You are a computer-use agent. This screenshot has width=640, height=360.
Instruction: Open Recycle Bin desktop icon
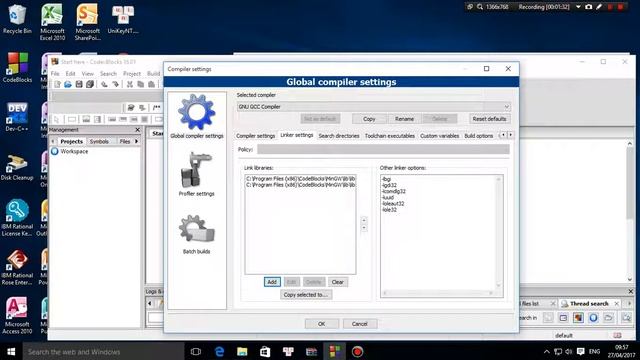tap(17, 19)
